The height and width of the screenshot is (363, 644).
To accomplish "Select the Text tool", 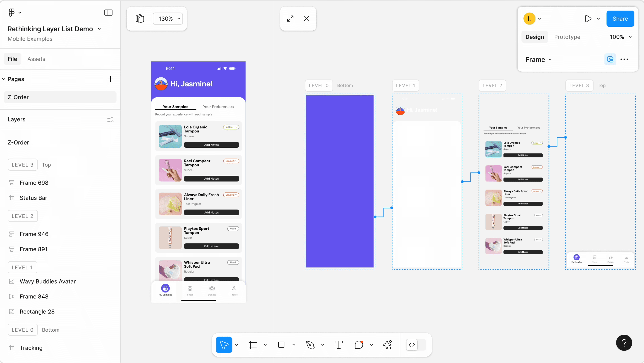I will pos(338,345).
